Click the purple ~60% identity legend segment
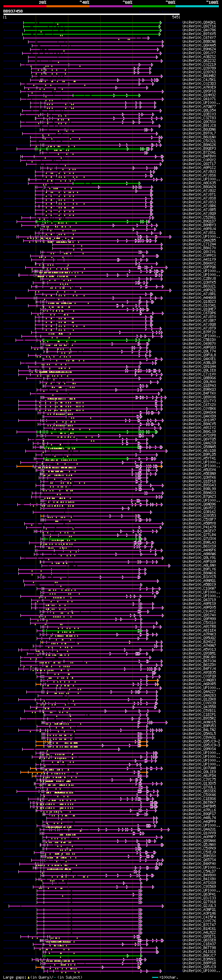This screenshot has height=980, width=222. pyautogui.click(x=111, y=6)
